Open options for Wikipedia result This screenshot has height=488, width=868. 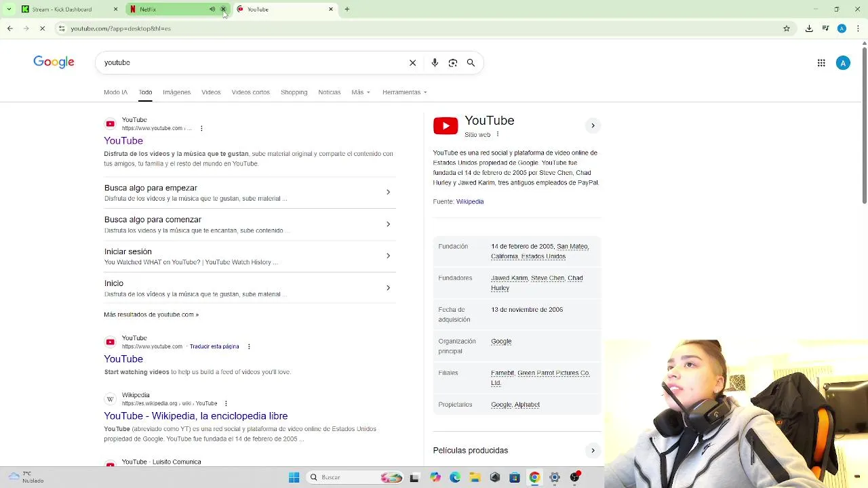[226, 403]
